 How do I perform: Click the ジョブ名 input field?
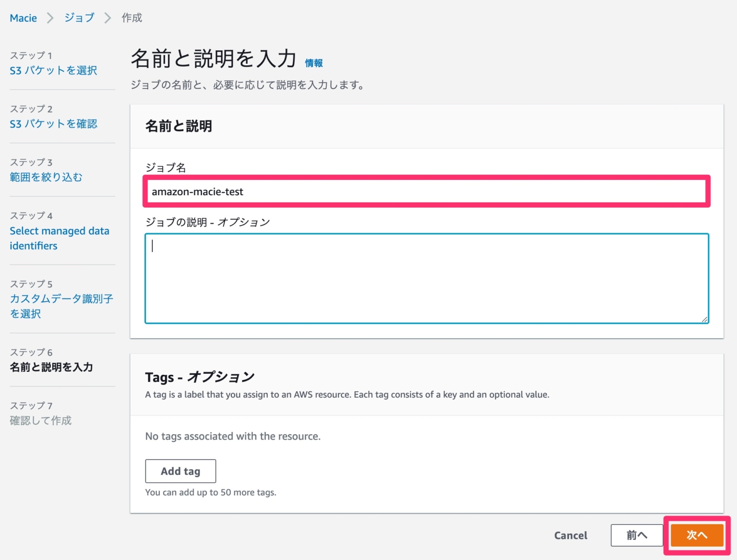coord(427,191)
